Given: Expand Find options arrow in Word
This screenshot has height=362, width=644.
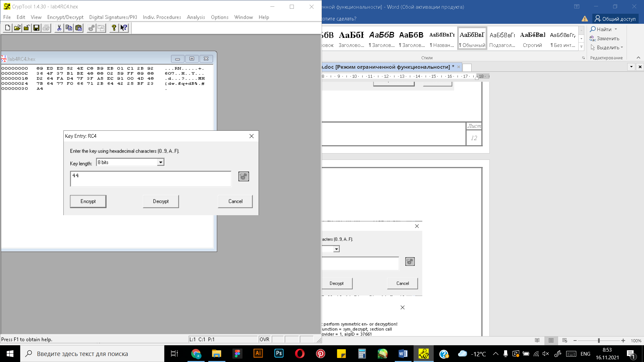Looking at the screenshot, I should (x=616, y=29).
